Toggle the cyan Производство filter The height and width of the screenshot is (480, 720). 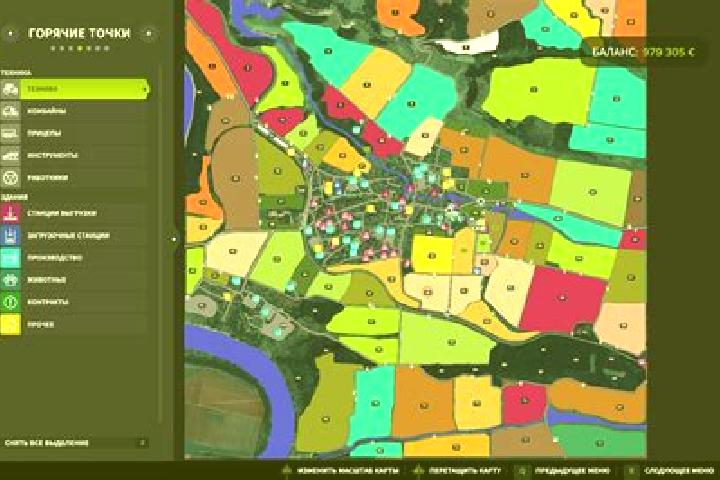[x=10, y=258]
